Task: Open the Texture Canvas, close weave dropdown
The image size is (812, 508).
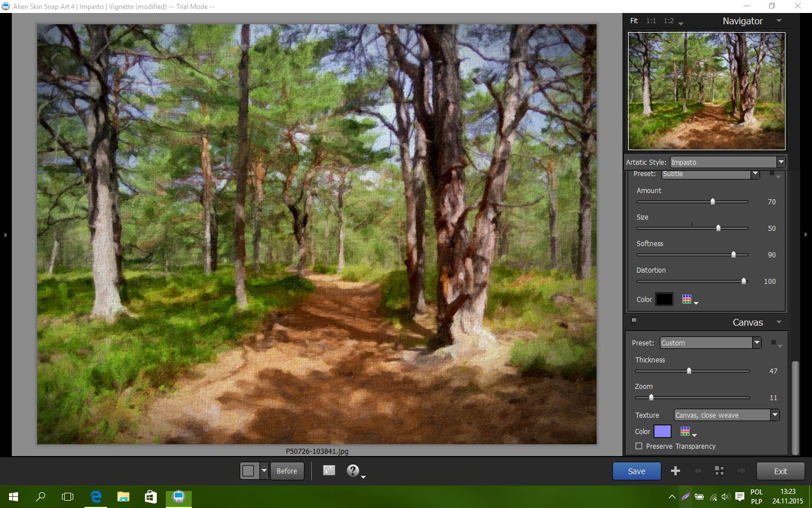Action: tap(726, 415)
